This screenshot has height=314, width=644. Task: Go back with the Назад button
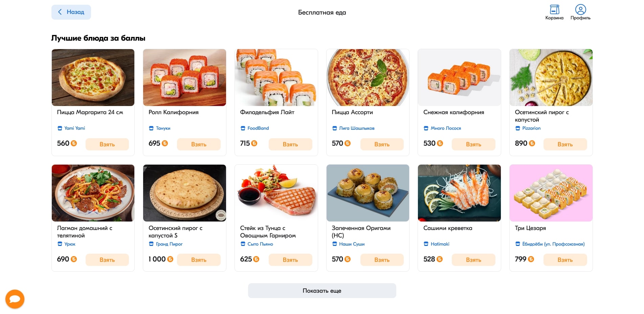(x=71, y=12)
